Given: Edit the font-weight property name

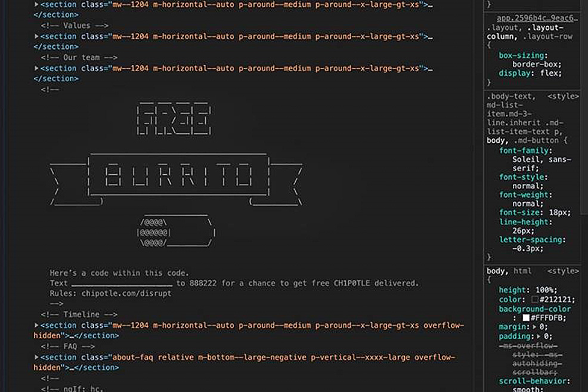Looking at the screenshot, I should pos(524,195).
